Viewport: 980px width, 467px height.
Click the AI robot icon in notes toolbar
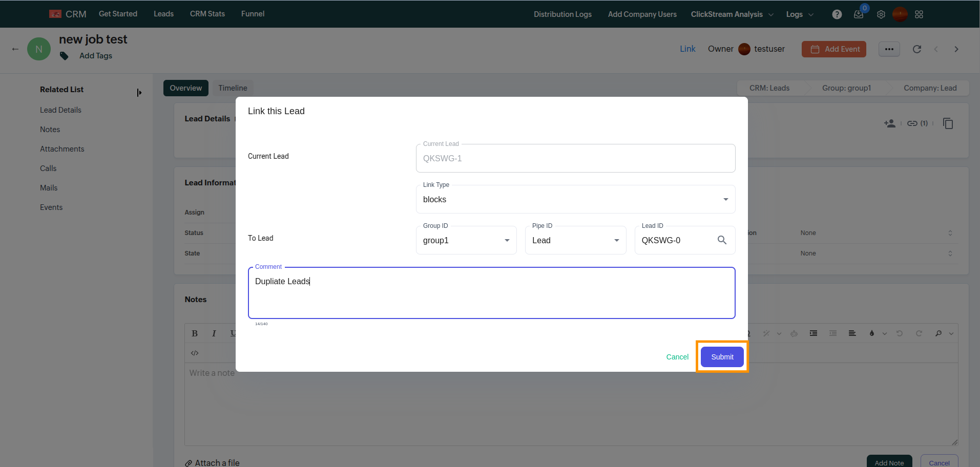(x=794, y=333)
